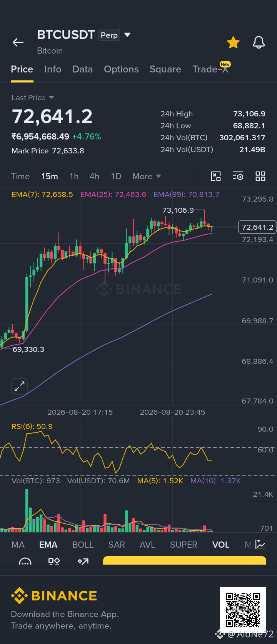Select the SUPER indicator
This screenshot has width=277, height=644.
point(184,545)
